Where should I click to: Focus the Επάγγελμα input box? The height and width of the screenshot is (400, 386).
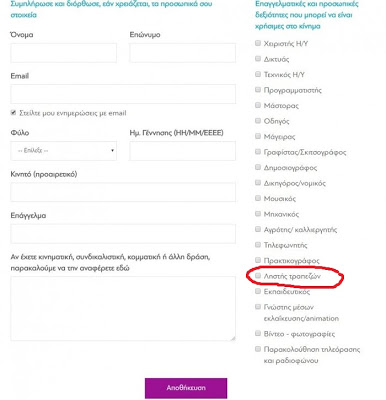(123, 233)
